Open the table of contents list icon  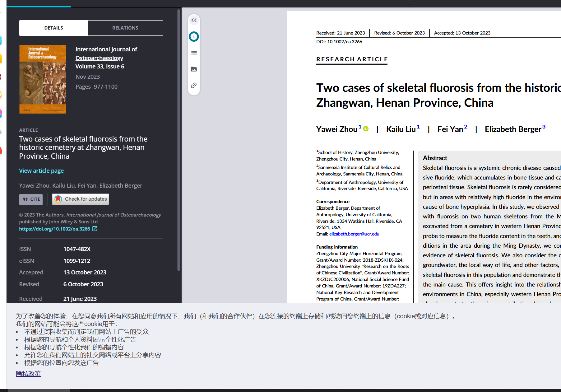click(194, 53)
